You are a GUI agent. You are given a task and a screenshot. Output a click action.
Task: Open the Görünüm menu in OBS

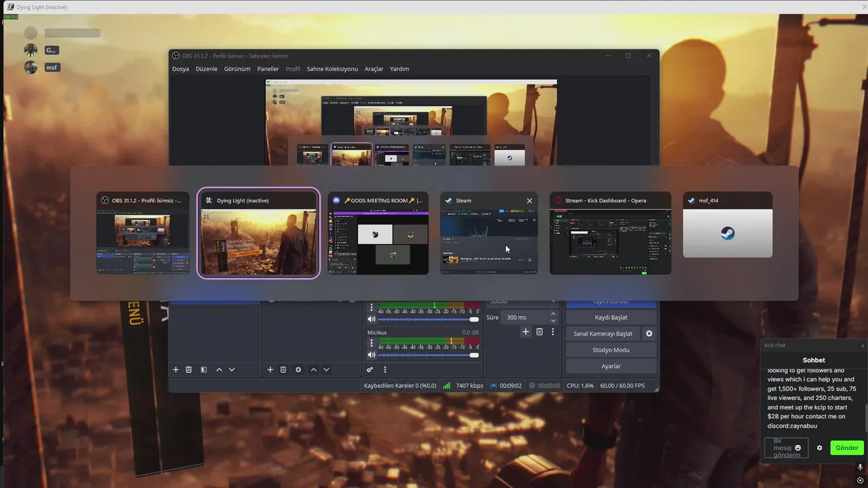(x=237, y=68)
